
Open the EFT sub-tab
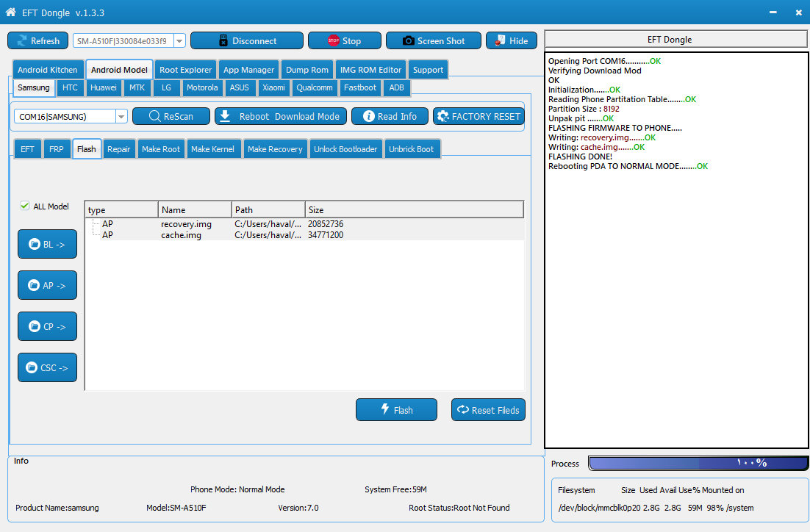(27, 149)
